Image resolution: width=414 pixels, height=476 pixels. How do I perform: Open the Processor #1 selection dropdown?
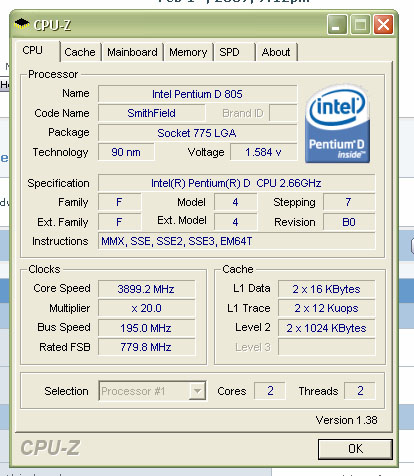(152, 391)
